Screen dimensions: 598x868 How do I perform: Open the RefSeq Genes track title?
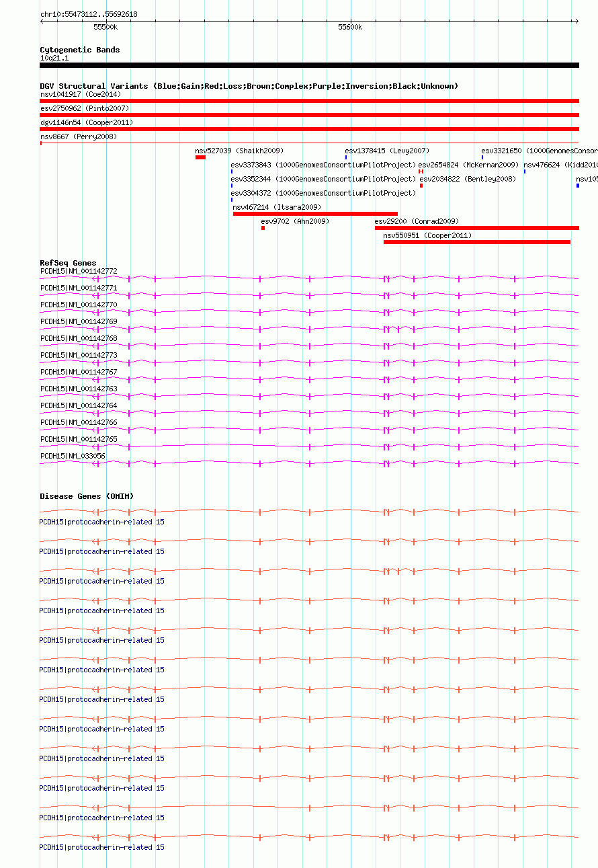point(68,263)
